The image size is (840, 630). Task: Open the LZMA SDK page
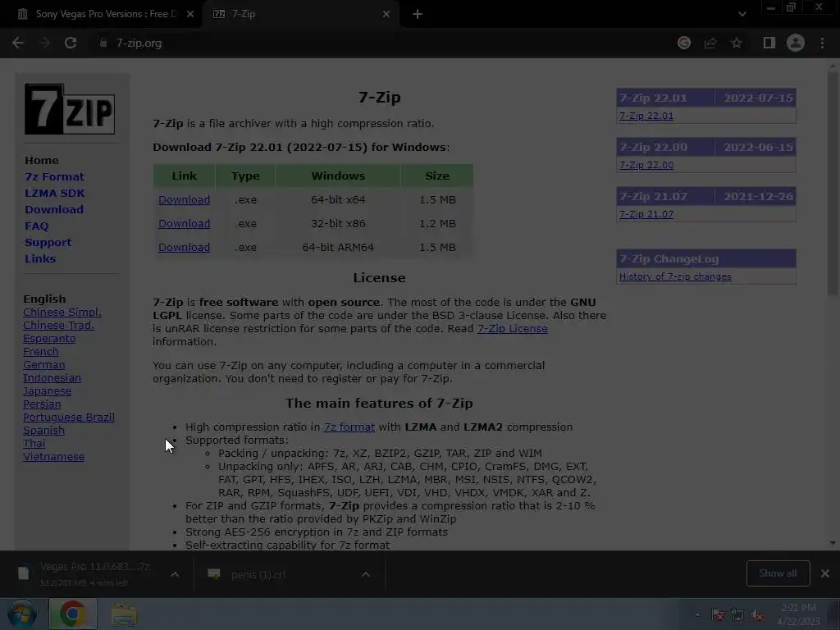point(55,193)
